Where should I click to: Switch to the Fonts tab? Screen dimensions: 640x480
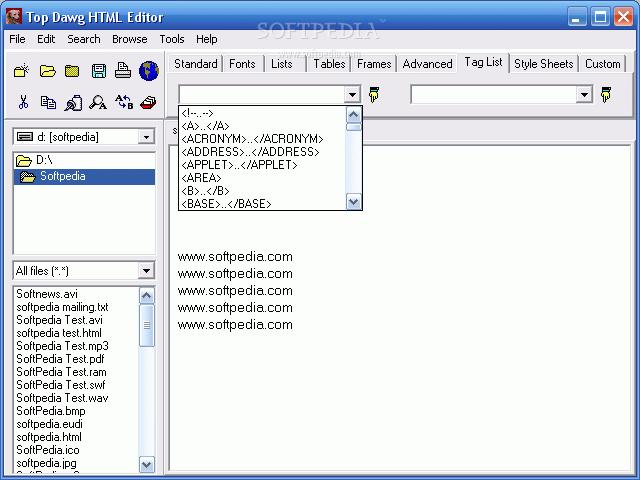tap(242, 64)
